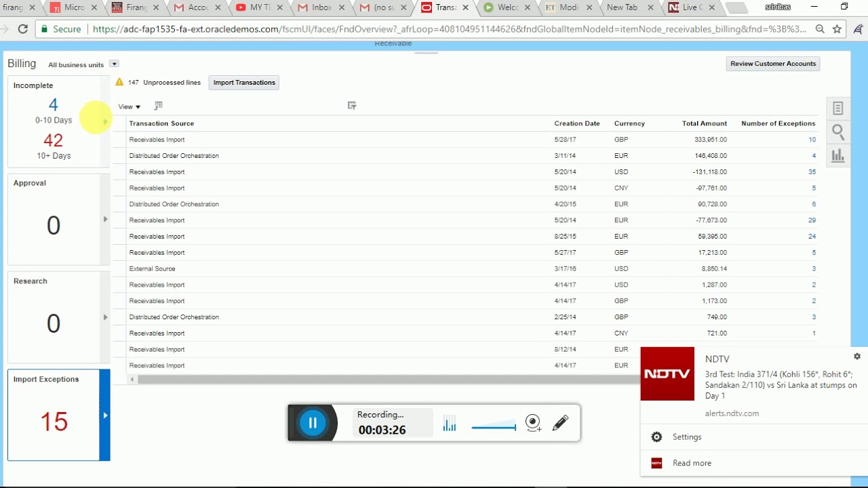This screenshot has height=488, width=868.
Task: Click scroll-left arrow of table scrollbar
Action: (132, 380)
